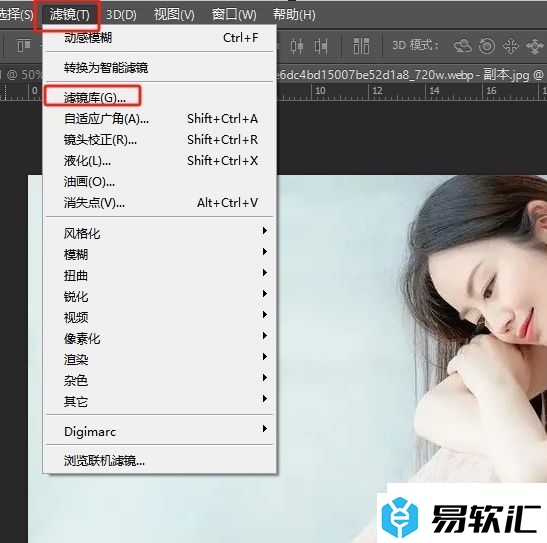Expand the 杂色 submenu
Viewport: 547px width, 543px height.
(x=160, y=380)
